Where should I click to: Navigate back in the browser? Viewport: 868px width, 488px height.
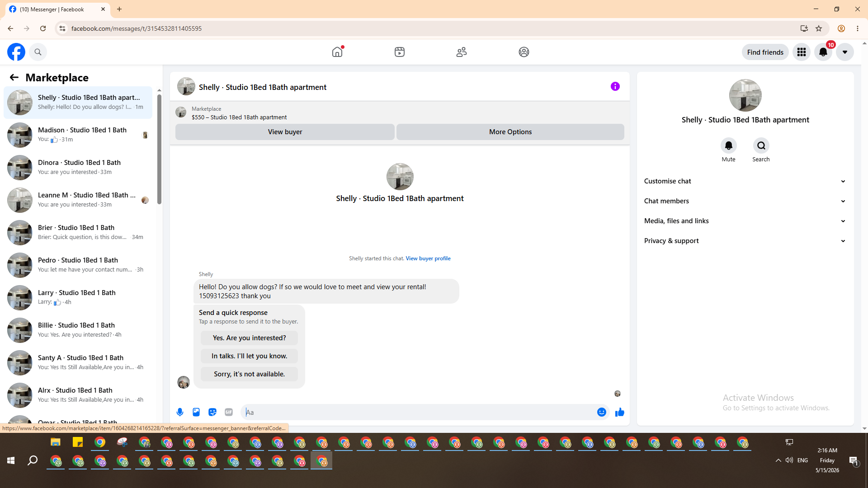coord(10,28)
